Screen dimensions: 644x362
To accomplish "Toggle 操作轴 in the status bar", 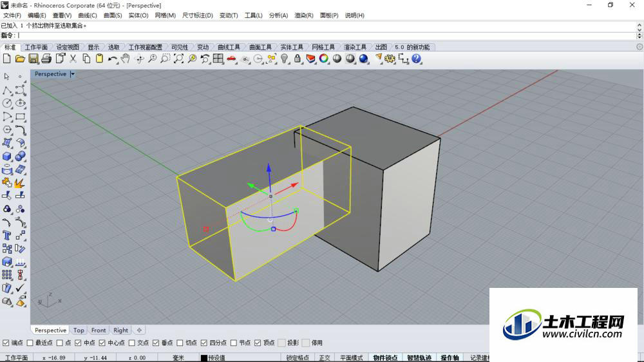I will coord(450,358).
